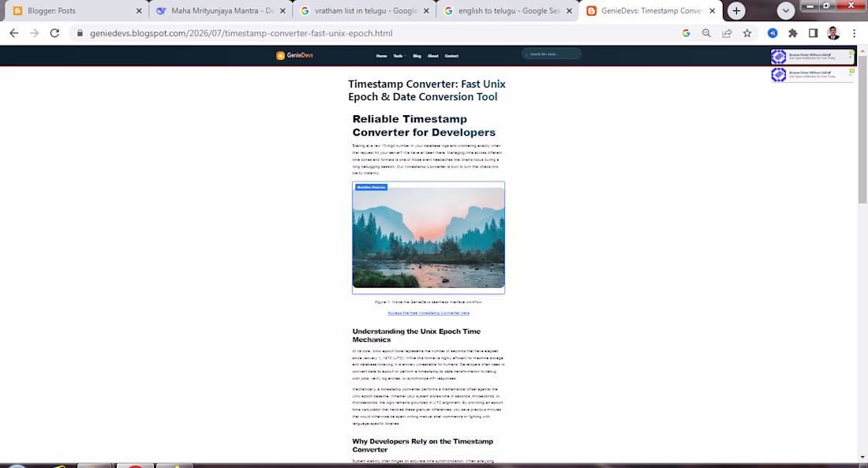Open the Contact nav link
Screen dimensions: 868x468
coord(451,56)
